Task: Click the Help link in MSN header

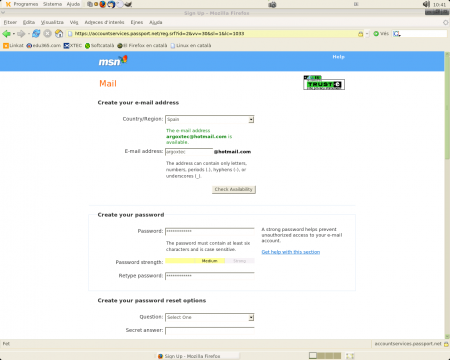Action: 338,57
